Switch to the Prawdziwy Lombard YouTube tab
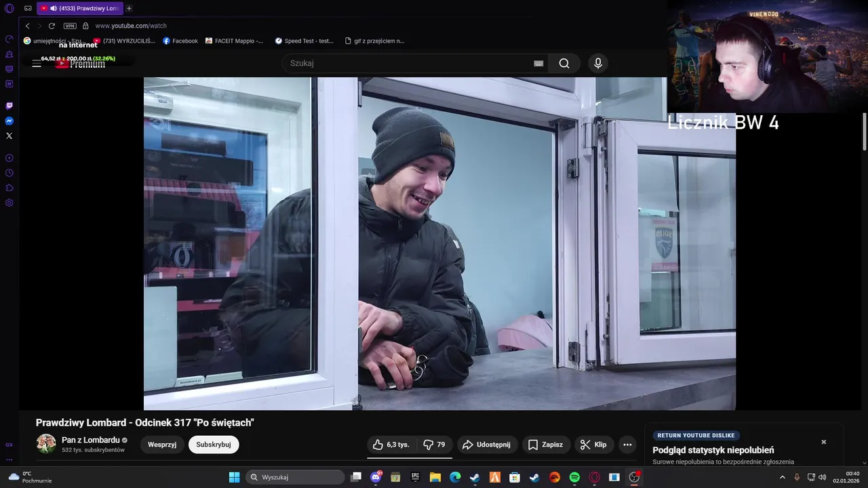 pos(80,8)
